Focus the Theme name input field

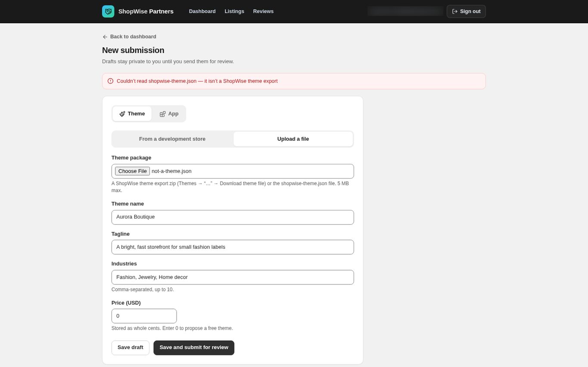pyautogui.click(x=233, y=217)
